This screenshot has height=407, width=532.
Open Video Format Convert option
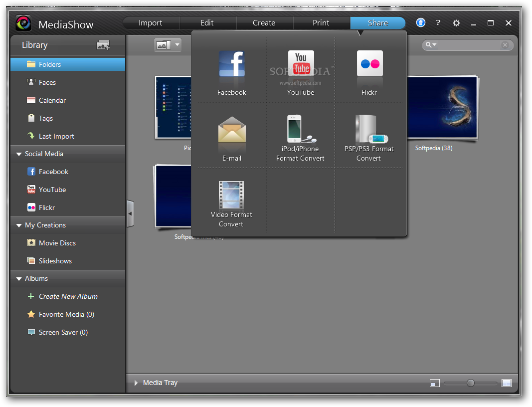(x=231, y=204)
